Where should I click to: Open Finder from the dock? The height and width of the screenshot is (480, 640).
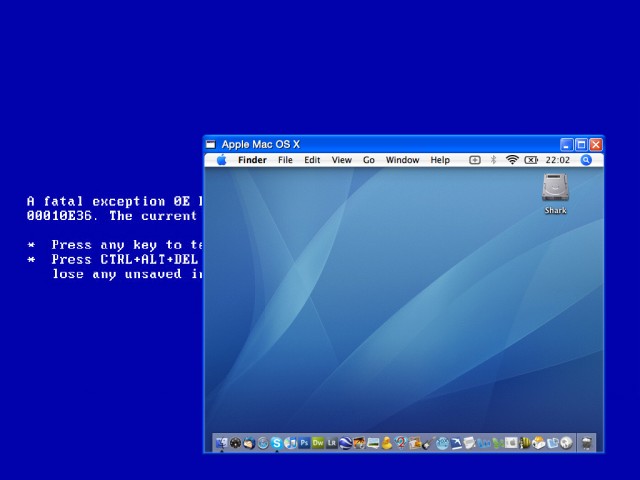221,442
